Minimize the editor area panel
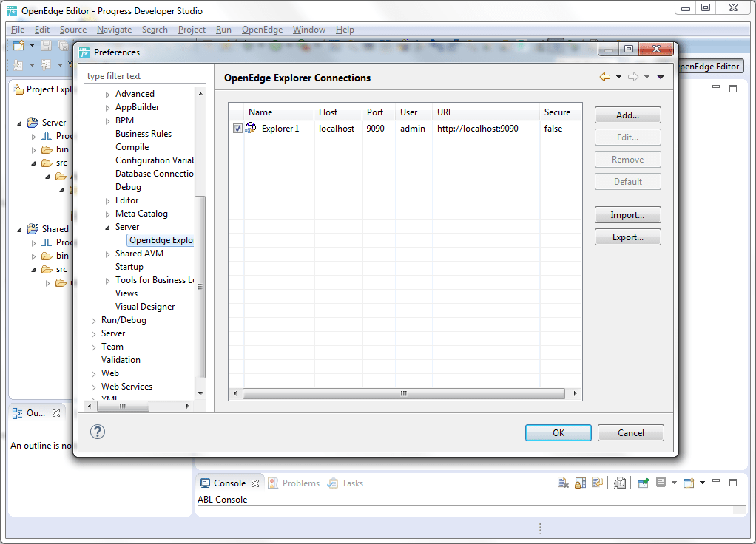This screenshot has height=544, width=756. [x=716, y=87]
